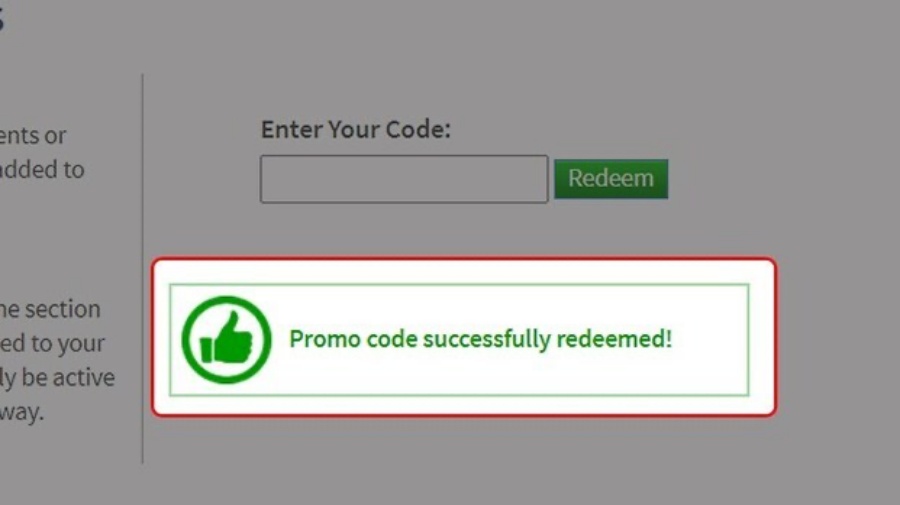Click the word "redeemed!" in the success banner
Viewport: 900px width, 505px height.
click(x=614, y=339)
